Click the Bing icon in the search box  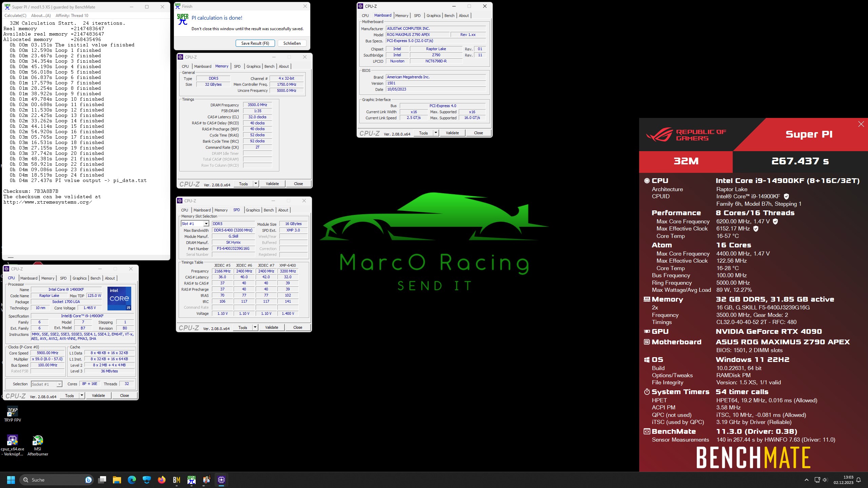88,480
